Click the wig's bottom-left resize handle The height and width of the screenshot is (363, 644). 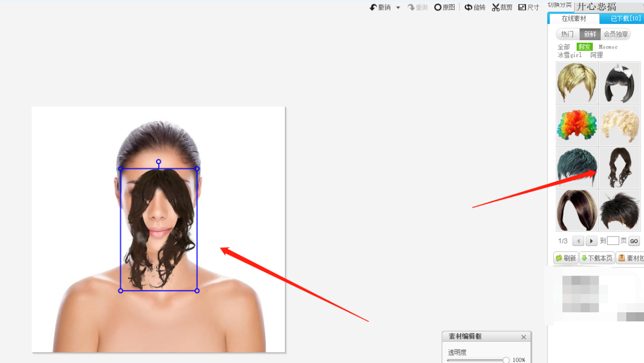click(121, 291)
